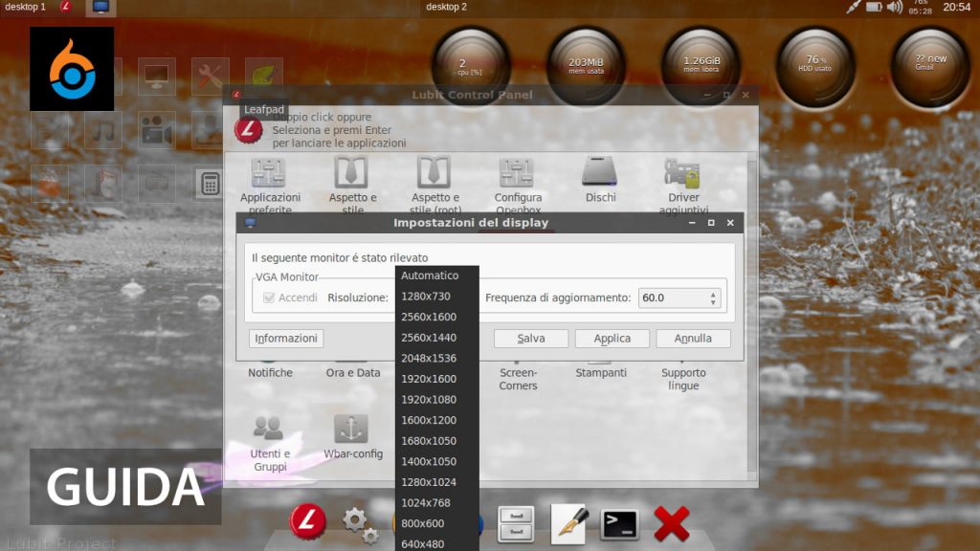The width and height of the screenshot is (980, 551).
Task: Open Utenti e Gruppi settings
Action: (270, 429)
